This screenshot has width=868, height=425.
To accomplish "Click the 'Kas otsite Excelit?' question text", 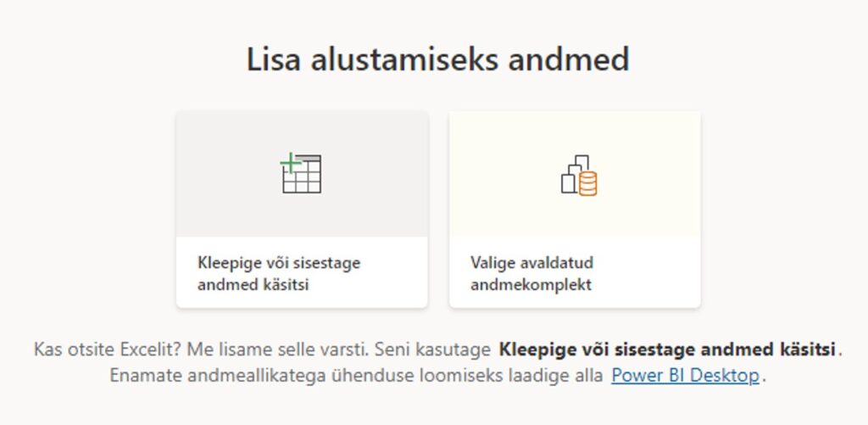I will (x=97, y=349).
